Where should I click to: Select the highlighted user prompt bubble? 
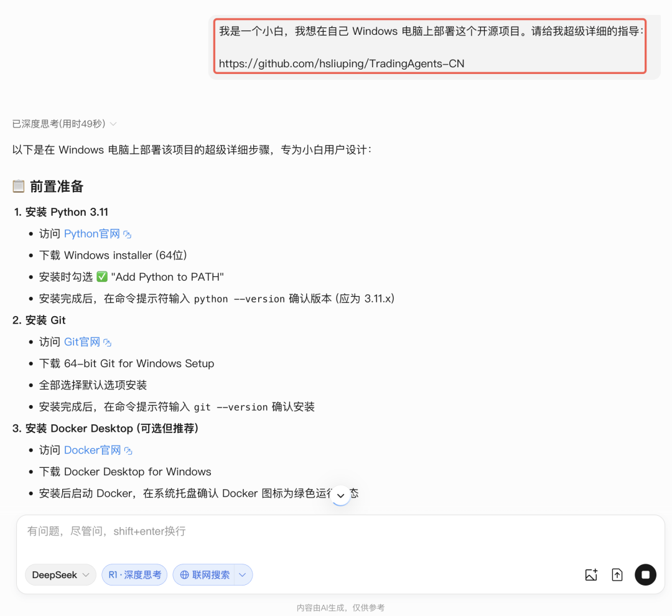click(x=429, y=46)
